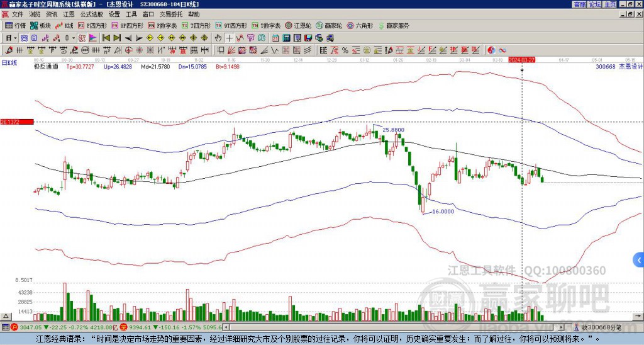This screenshot has width=644, height=345.
Task: Click the red-blue infinity wave icon
Action: pyautogui.click(x=502, y=50)
